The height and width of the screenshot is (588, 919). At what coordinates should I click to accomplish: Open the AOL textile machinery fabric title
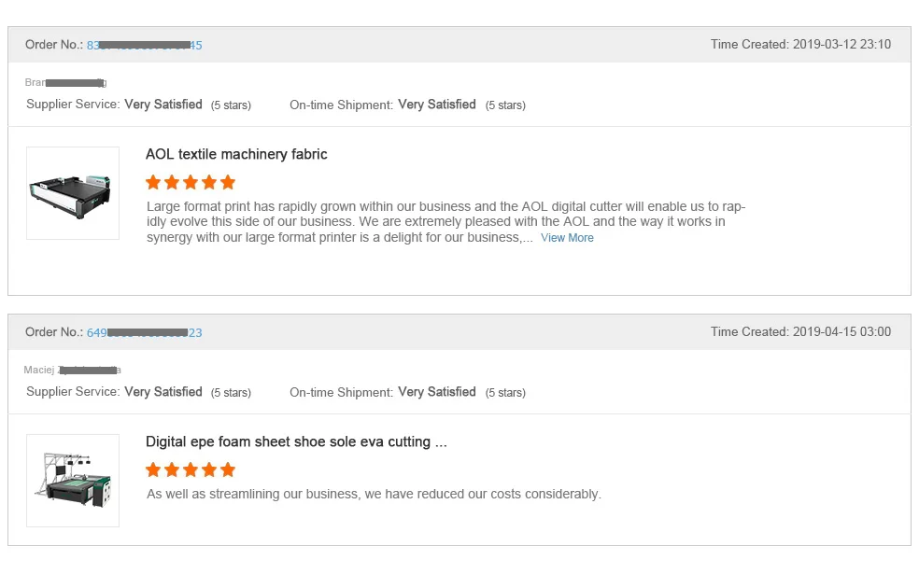coord(236,154)
